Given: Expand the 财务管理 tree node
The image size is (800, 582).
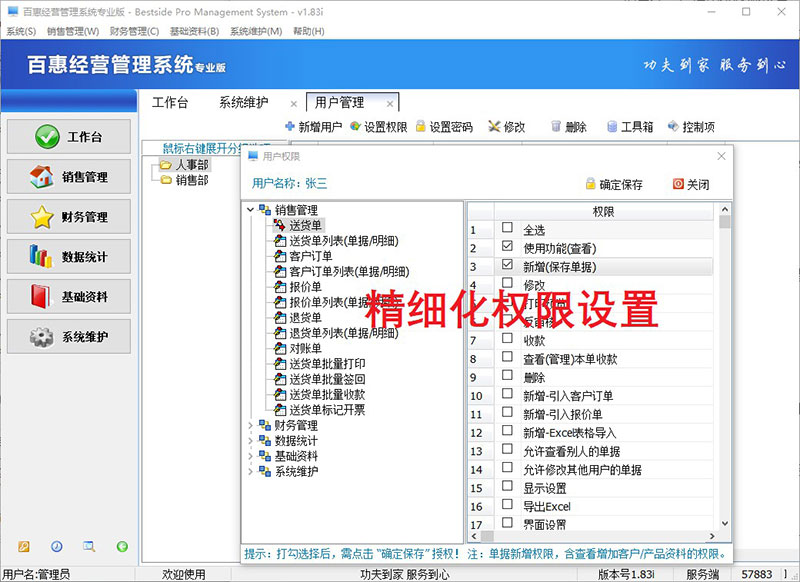Looking at the screenshot, I should pyautogui.click(x=251, y=425).
